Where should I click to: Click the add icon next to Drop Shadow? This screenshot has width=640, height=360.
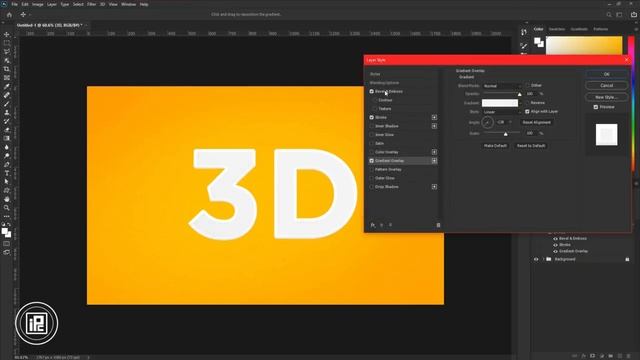(434, 187)
